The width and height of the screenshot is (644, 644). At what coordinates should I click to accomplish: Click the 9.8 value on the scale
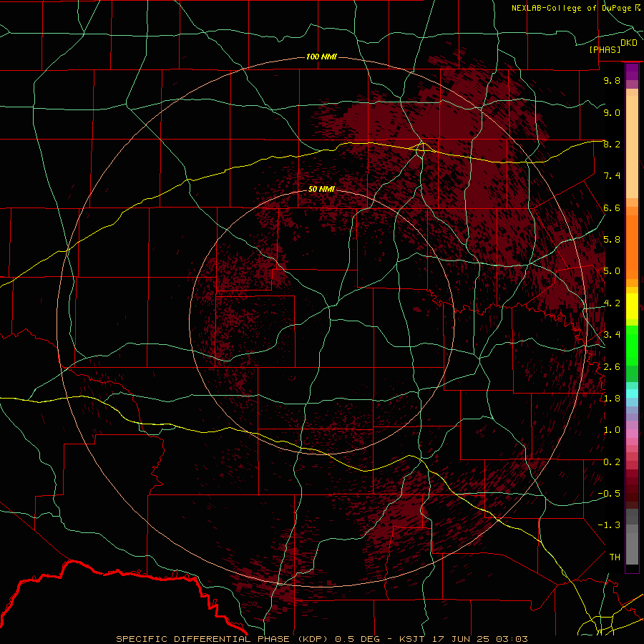pos(612,80)
